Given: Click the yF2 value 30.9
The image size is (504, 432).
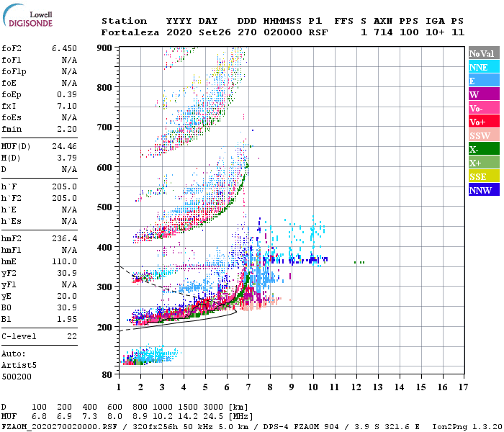Looking at the screenshot, I should [67, 273].
